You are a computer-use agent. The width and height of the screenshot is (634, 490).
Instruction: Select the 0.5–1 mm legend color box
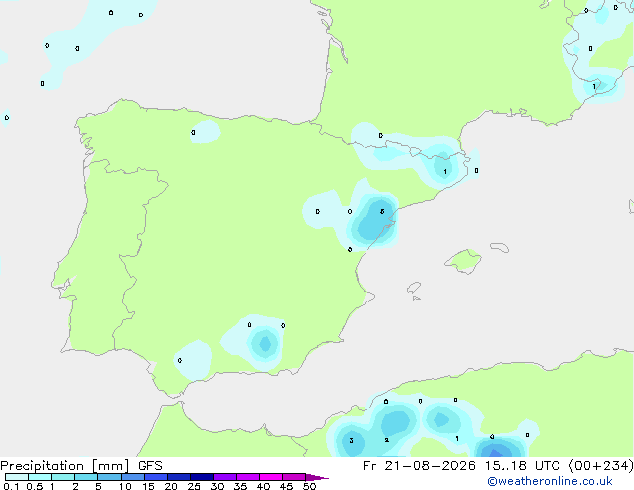coord(40,477)
